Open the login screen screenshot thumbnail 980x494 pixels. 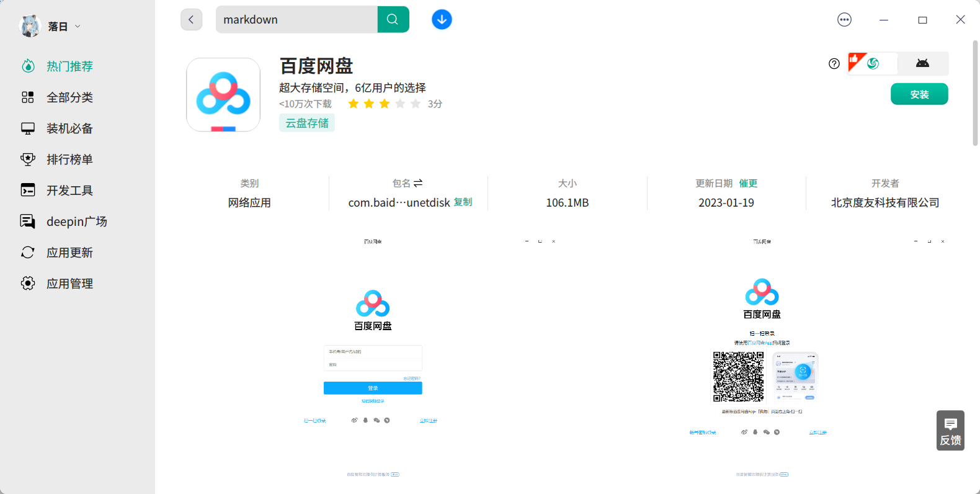pos(373,358)
